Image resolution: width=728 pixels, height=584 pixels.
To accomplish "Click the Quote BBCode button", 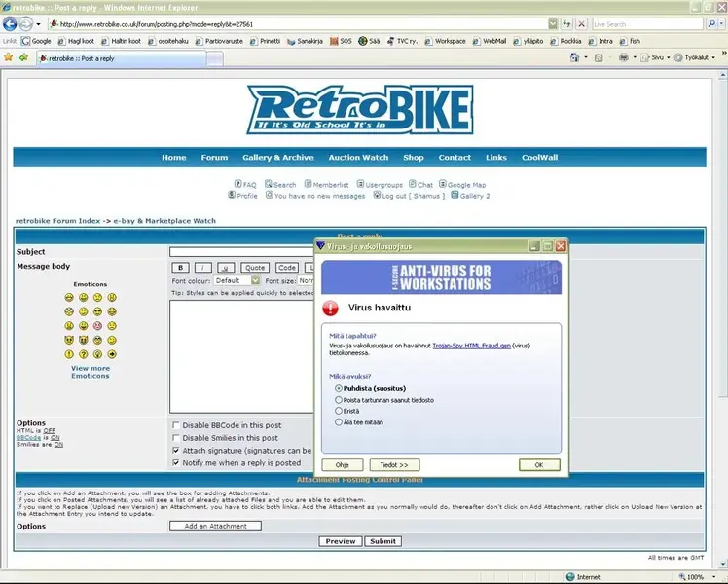I will coord(255,268).
